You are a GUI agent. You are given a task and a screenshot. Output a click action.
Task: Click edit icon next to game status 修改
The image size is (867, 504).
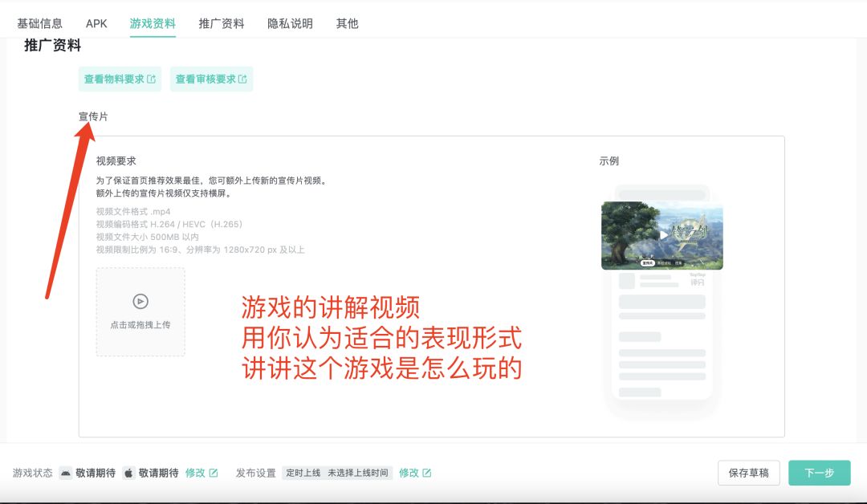(x=214, y=473)
